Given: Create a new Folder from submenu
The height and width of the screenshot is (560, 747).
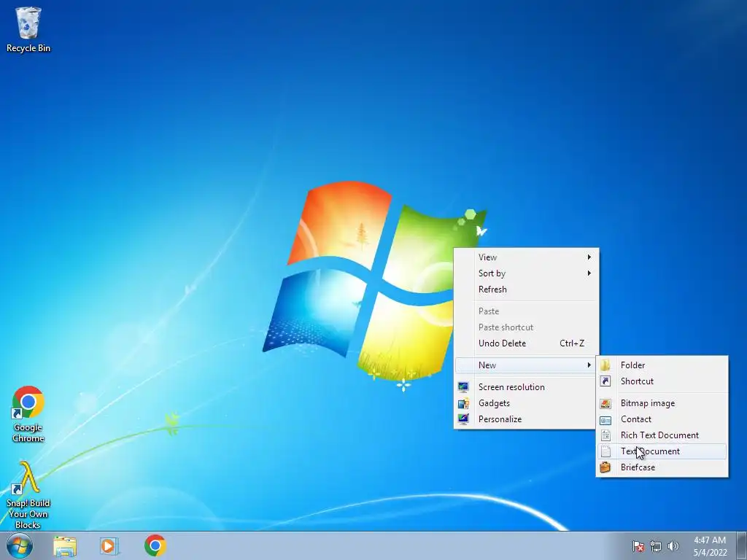Looking at the screenshot, I should point(662,365).
